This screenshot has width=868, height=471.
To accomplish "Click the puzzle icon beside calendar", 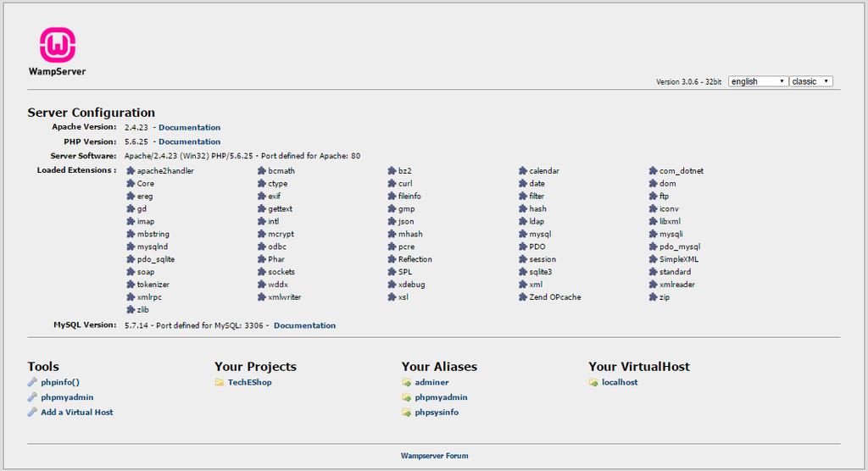I will [522, 170].
